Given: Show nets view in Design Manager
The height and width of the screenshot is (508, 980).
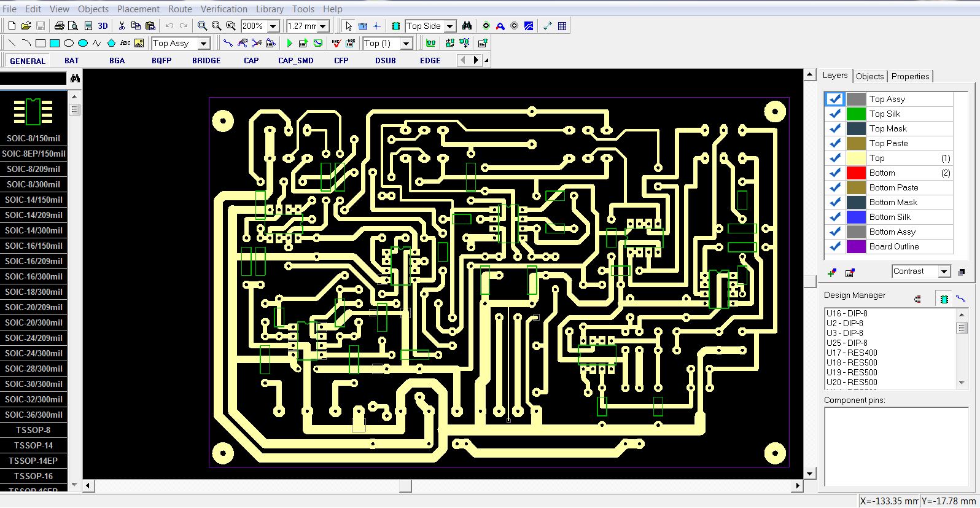Looking at the screenshot, I should click(960, 299).
